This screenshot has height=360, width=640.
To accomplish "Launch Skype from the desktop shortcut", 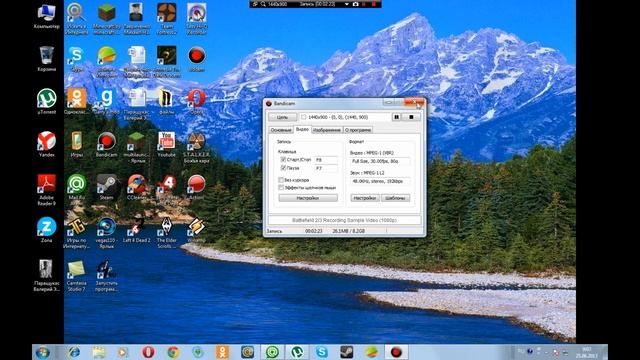I will (76, 59).
